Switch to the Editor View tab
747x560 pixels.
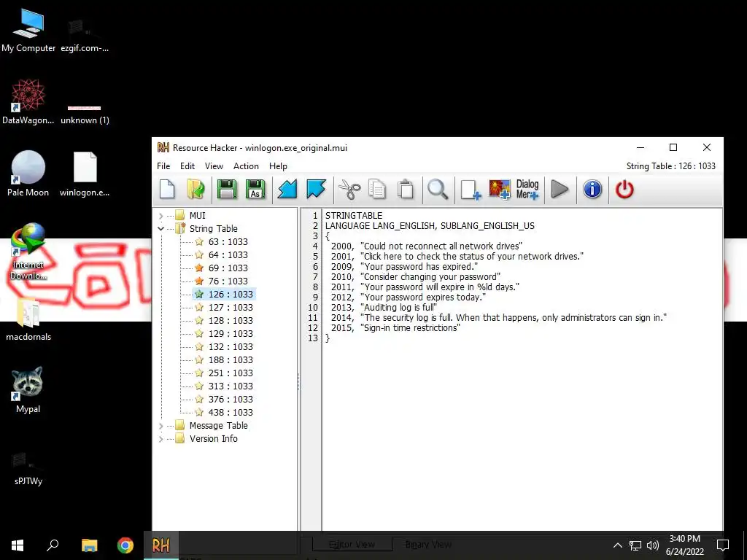tap(352, 544)
